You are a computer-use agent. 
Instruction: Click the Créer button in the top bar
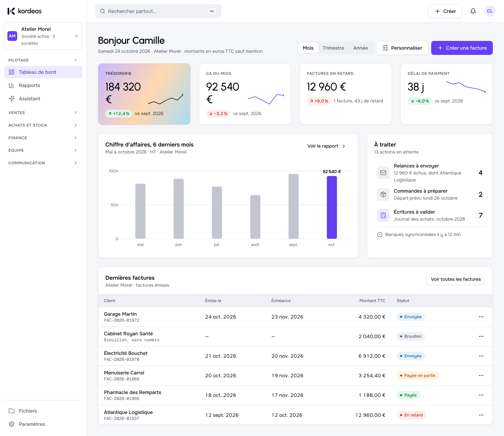(445, 11)
